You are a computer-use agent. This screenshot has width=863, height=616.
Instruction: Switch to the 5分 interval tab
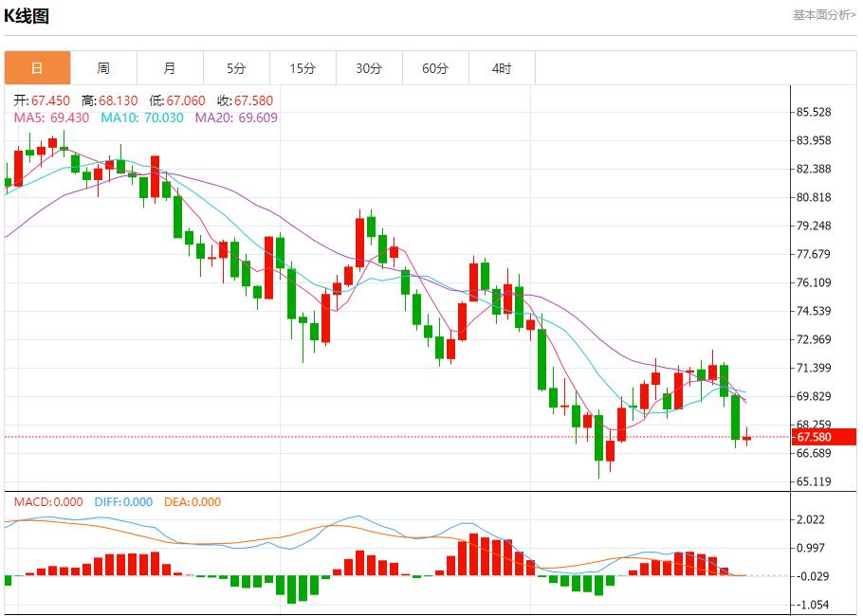(x=236, y=68)
